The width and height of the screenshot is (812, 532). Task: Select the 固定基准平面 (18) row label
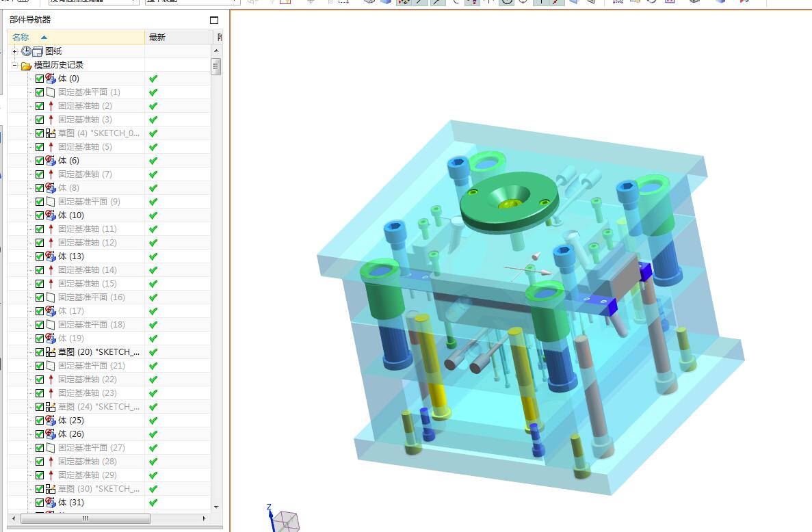pos(91,325)
